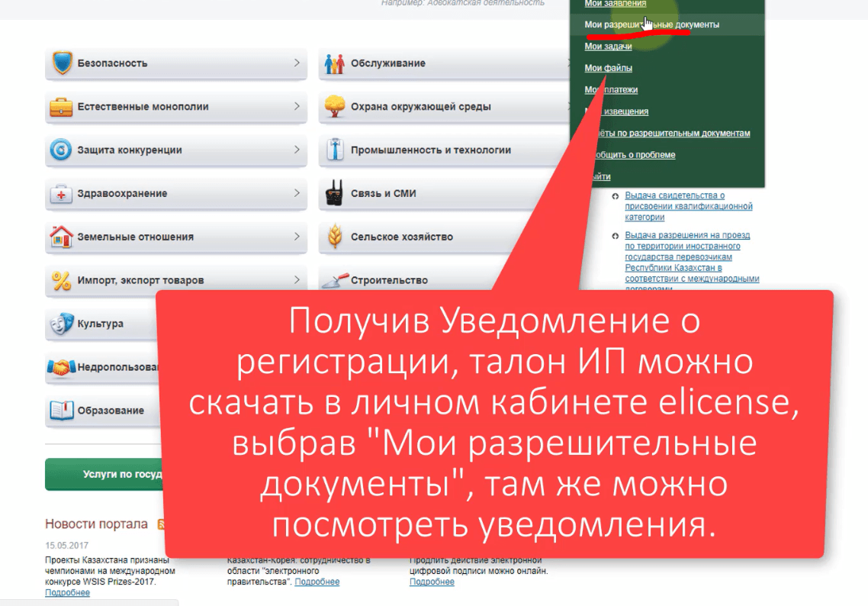Expand the Здравоохранение category arrow
Image resolution: width=868 pixels, height=606 pixels.
[297, 194]
